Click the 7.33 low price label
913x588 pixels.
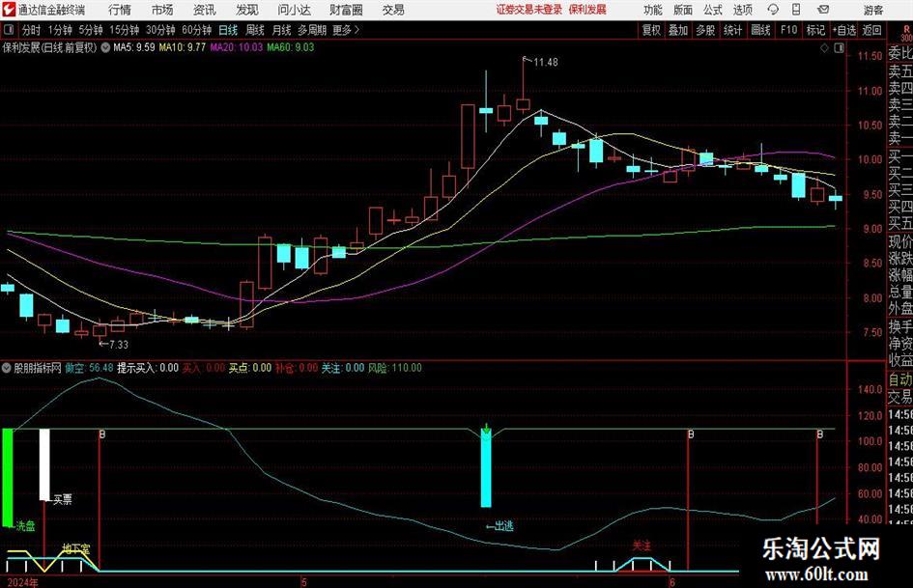[x=119, y=345]
